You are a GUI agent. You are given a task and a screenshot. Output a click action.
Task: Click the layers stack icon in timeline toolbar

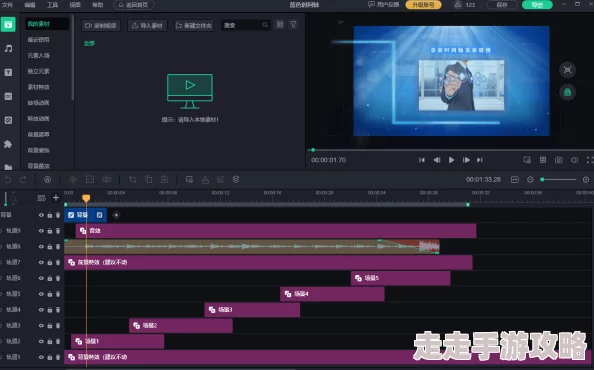coord(236,180)
